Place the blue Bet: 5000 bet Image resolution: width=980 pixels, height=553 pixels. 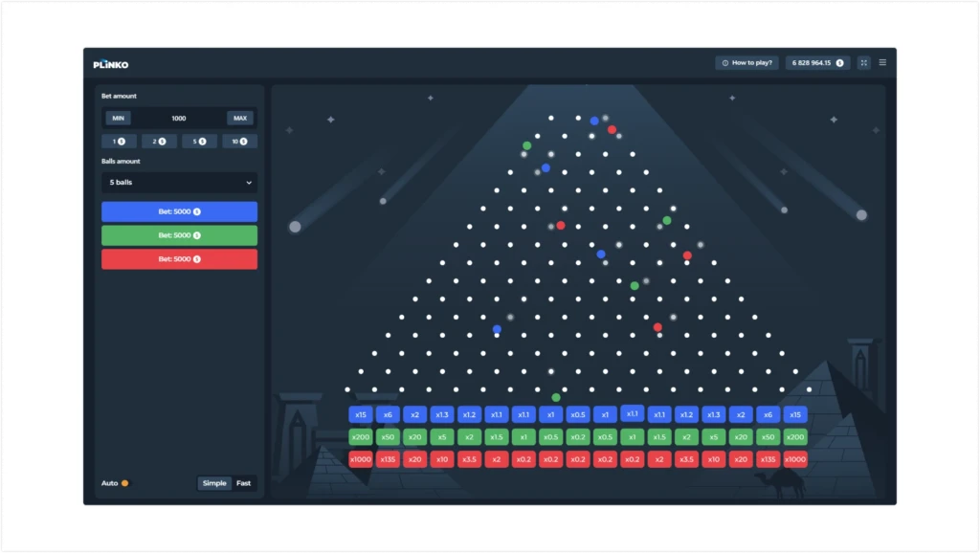(179, 211)
